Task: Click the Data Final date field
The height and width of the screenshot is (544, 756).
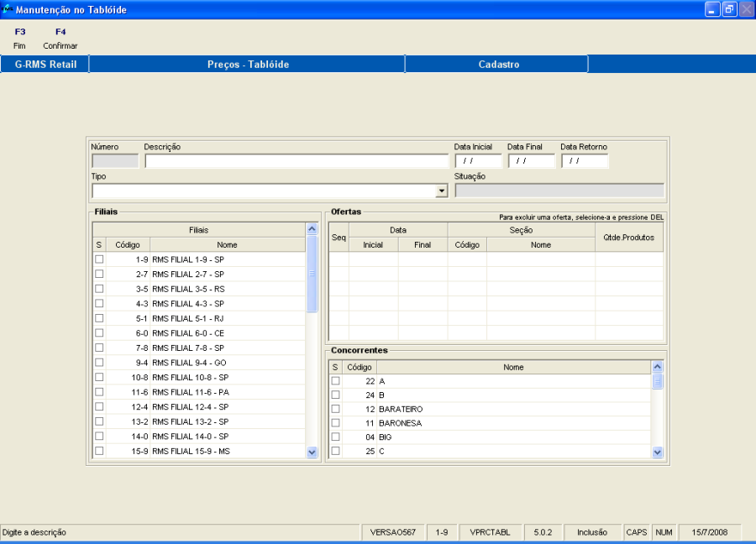Action: 532,161
